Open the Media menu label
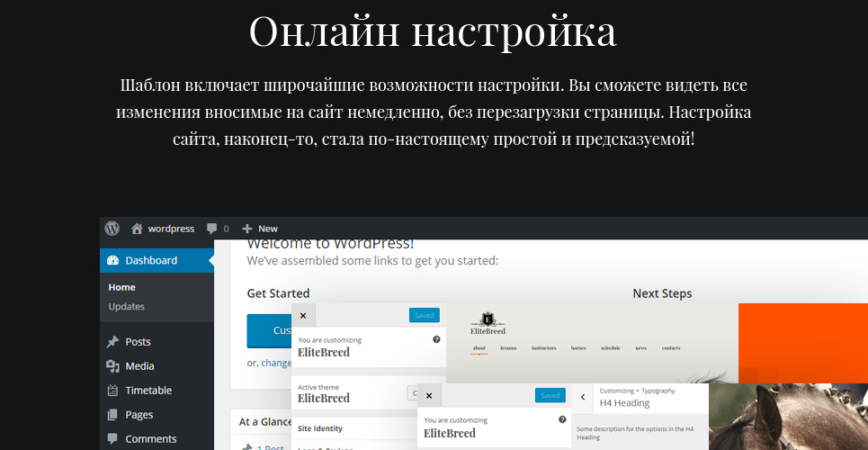Viewport: 868px width, 450px height. click(139, 366)
